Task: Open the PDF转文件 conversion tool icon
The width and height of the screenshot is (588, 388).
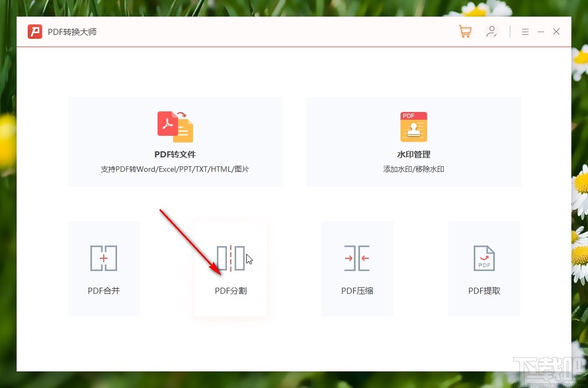Action: [x=175, y=126]
